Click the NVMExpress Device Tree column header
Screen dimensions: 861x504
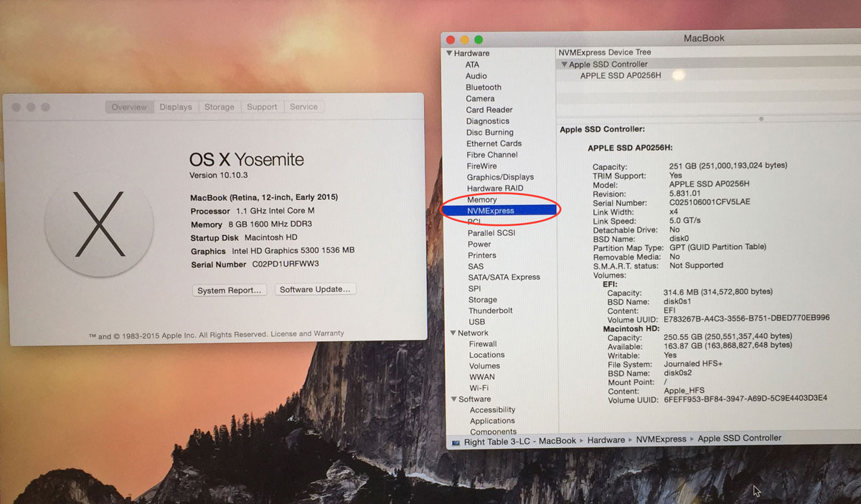coord(605,52)
